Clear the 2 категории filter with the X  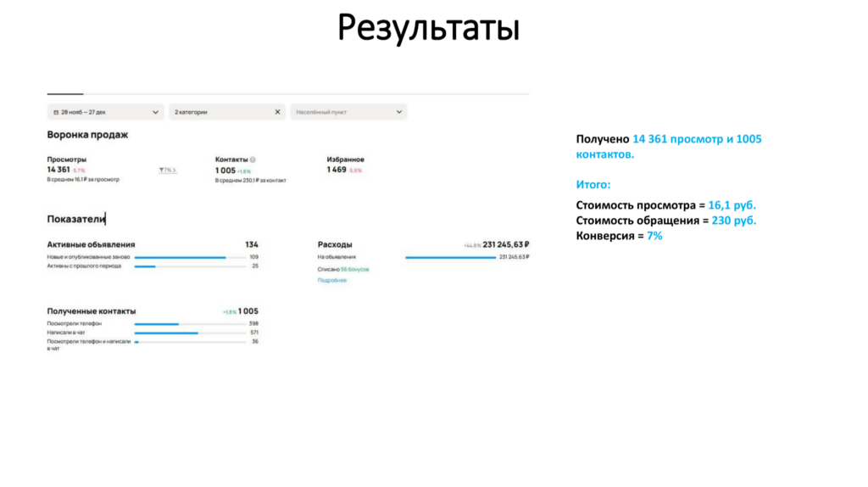[277, 112]
